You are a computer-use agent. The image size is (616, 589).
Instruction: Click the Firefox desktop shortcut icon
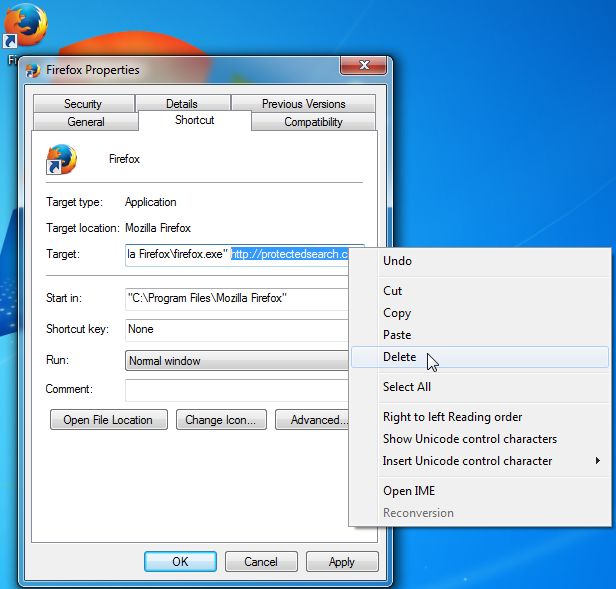[x=26, y=26]
